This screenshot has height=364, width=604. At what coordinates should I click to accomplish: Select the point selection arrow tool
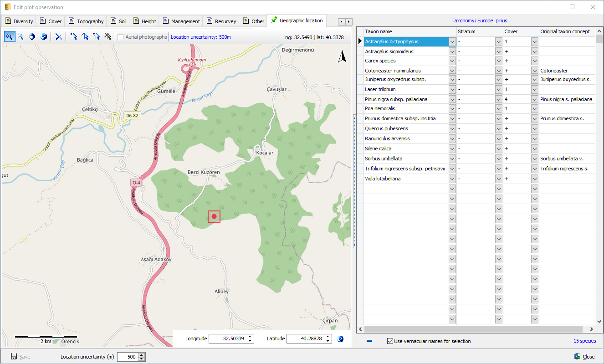(x=74, y=37)
